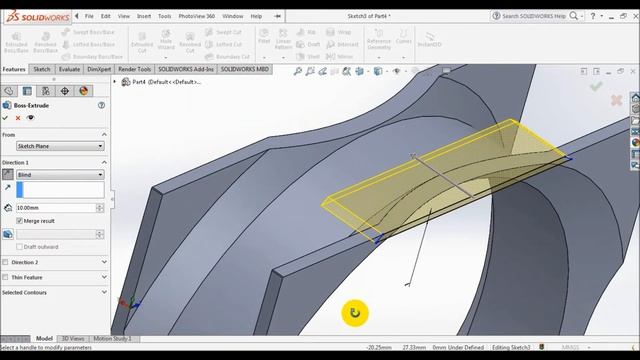Screen dimensions: 640x360
Task: Collapse the Direction 1 section
Action: 104,162
